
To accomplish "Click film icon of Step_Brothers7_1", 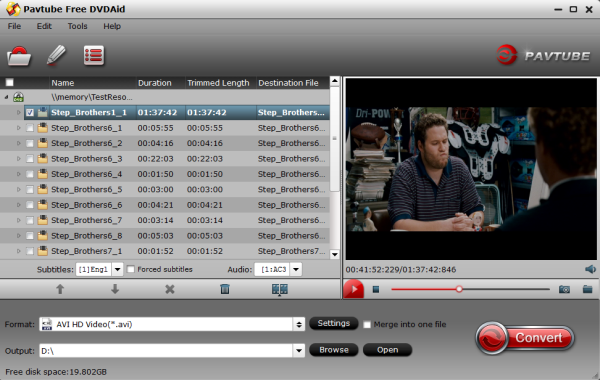I will tap(42, 251).
